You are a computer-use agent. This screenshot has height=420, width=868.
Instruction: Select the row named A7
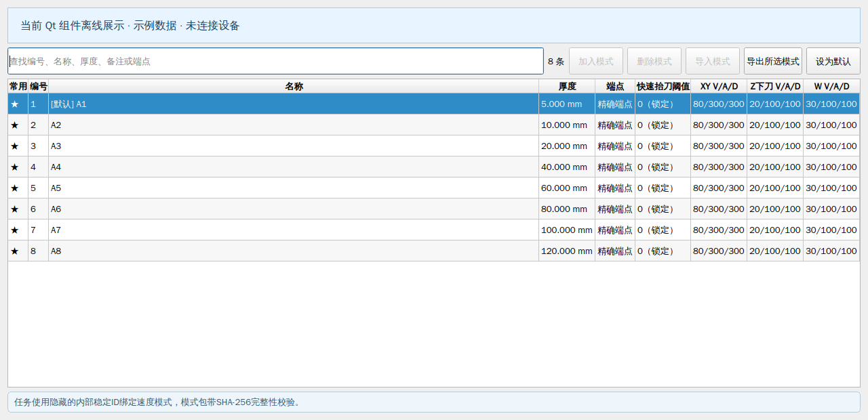(434, 230)
